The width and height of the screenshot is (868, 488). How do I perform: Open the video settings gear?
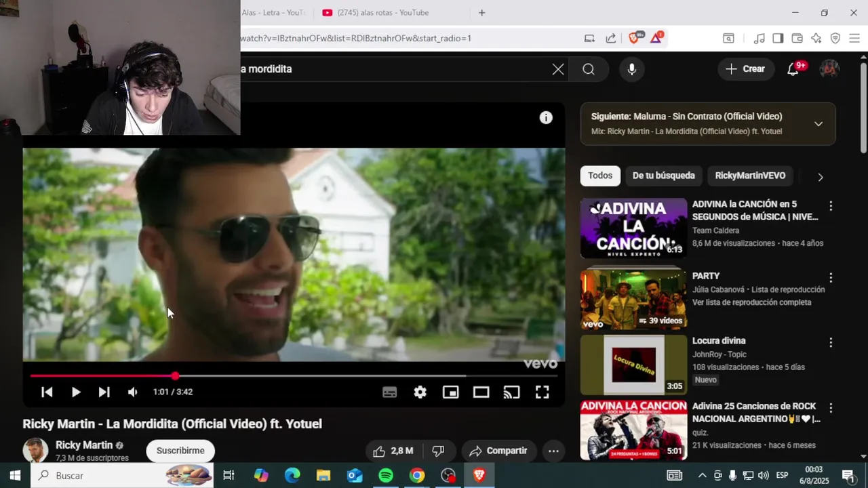point(420,392)
